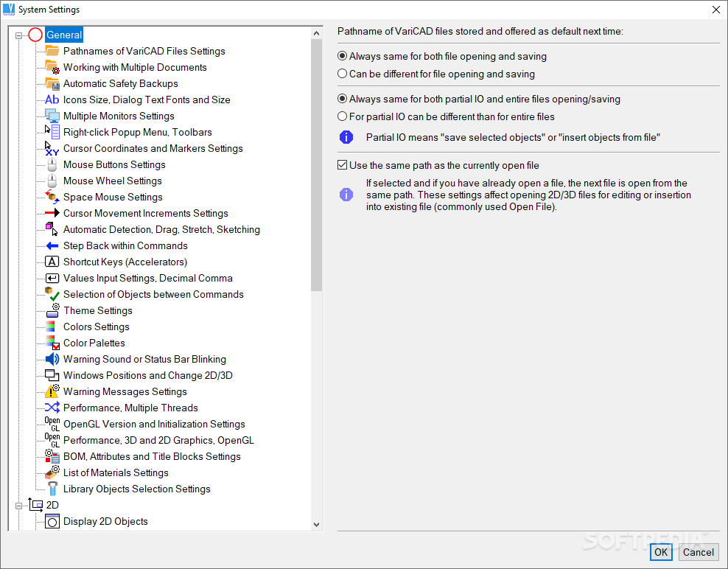Collapse the 2D tree node
The width and height of the screenshot is (728, 569).
18,506
